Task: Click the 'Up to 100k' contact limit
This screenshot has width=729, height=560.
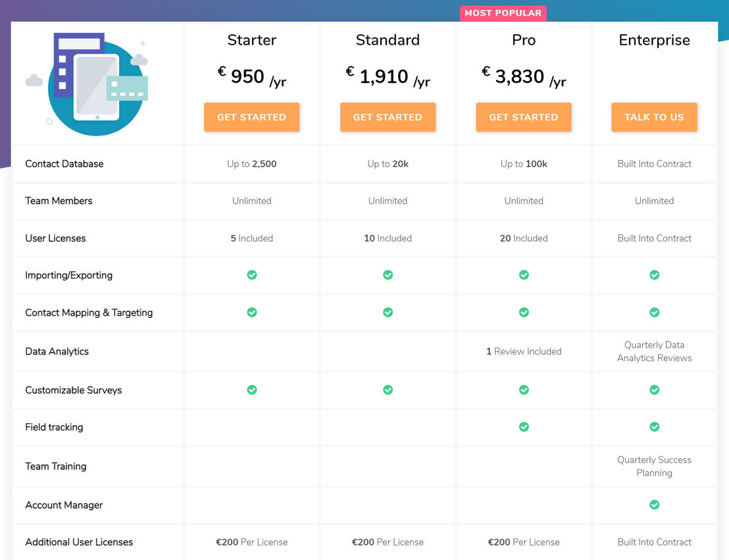Action: (x=524, y=164)
